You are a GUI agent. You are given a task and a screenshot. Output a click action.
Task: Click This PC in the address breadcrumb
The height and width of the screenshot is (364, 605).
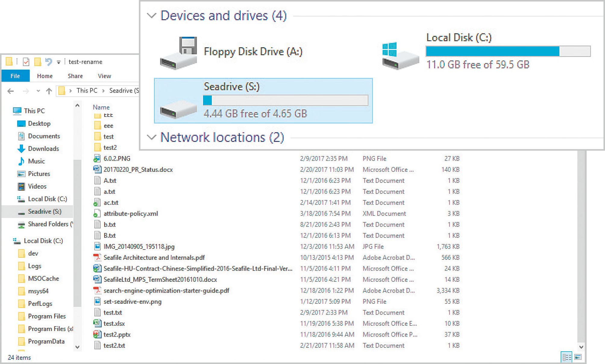point(87,91)
